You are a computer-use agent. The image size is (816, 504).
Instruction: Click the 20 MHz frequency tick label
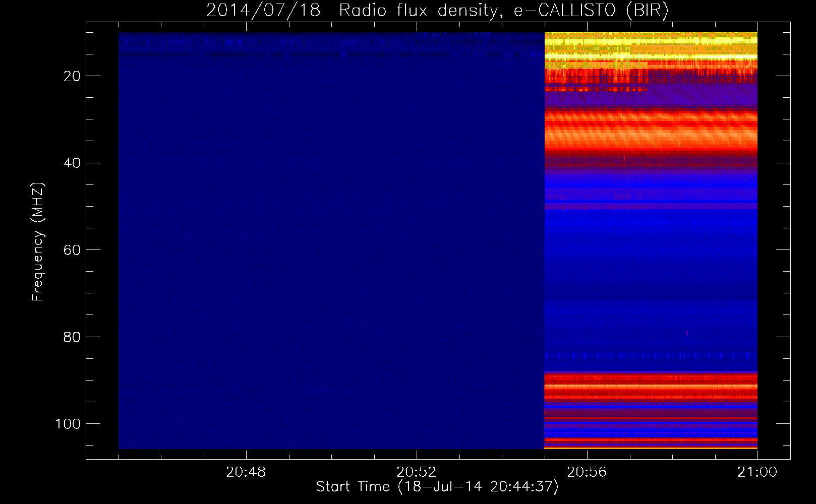tap(72, 76)
